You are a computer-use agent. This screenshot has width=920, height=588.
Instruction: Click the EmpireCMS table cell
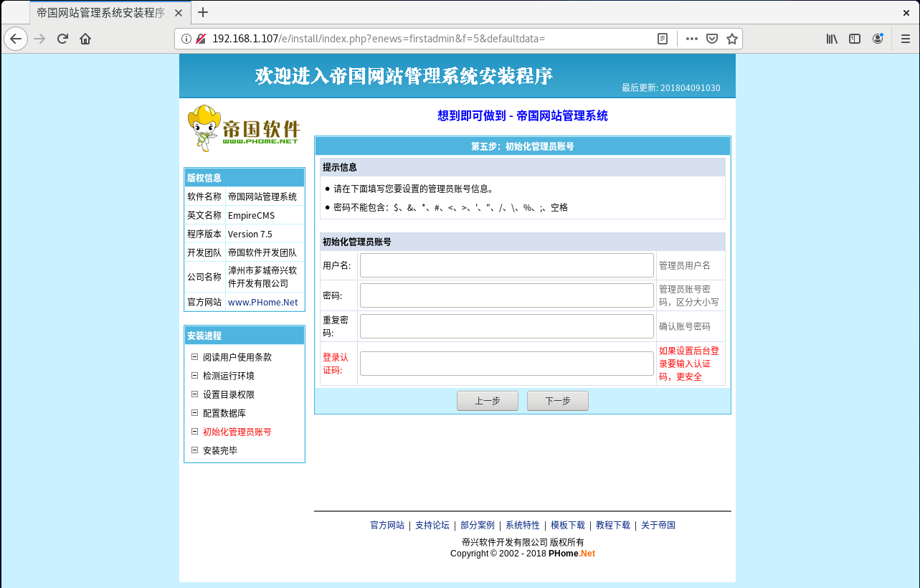[x=265, y=215]
